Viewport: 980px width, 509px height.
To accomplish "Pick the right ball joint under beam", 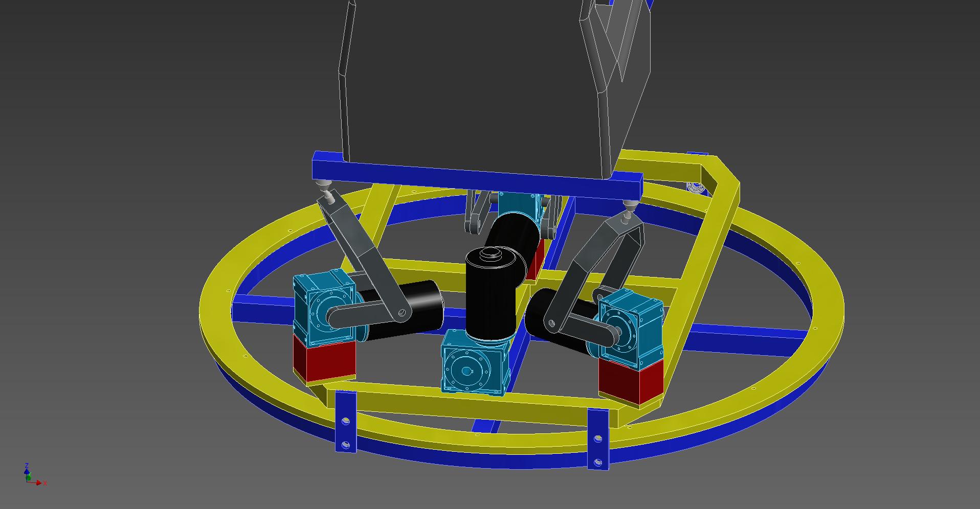I will (628, 207).
